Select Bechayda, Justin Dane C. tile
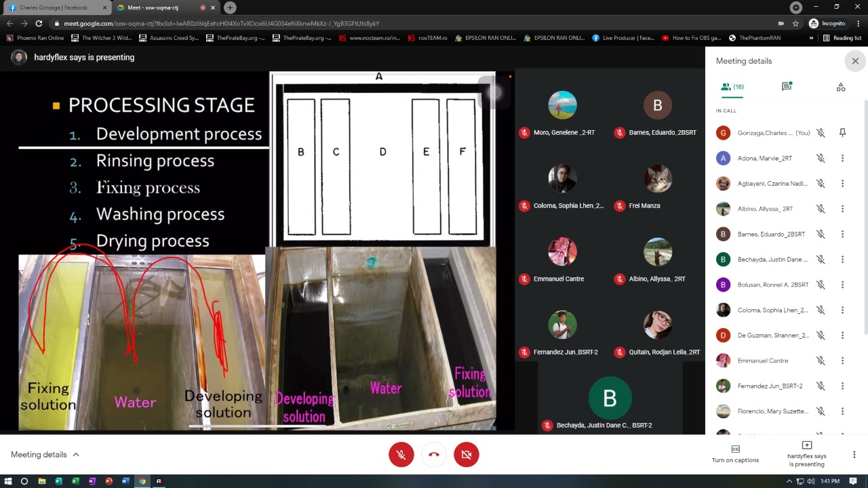This screenshot has height=488, width=868. tap(610, 398)
